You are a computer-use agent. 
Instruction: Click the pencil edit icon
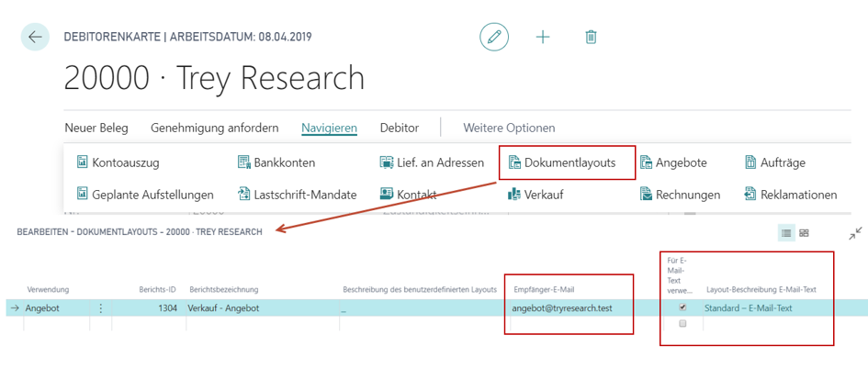tap(494, 37)
